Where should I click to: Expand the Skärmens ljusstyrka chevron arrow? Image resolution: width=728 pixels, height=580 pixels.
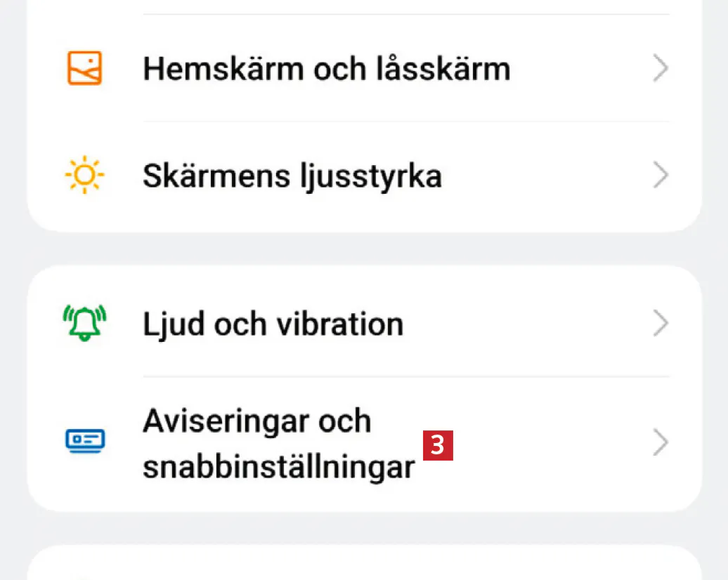[660, 176]
